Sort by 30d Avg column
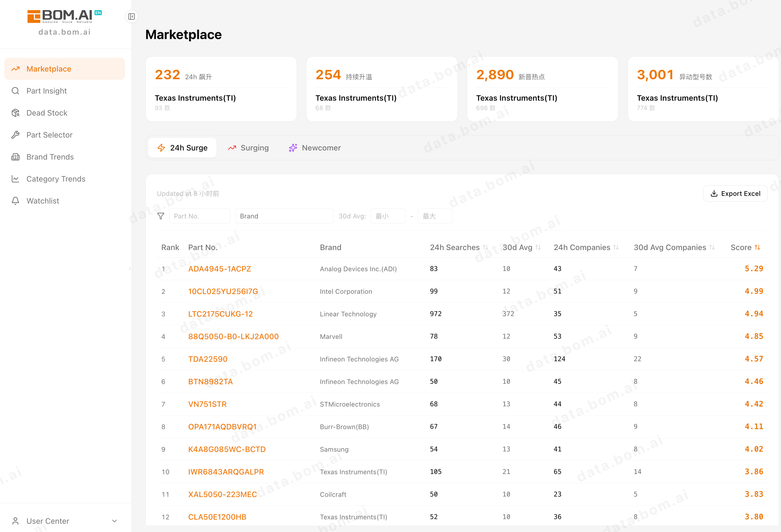 (521, 248)
